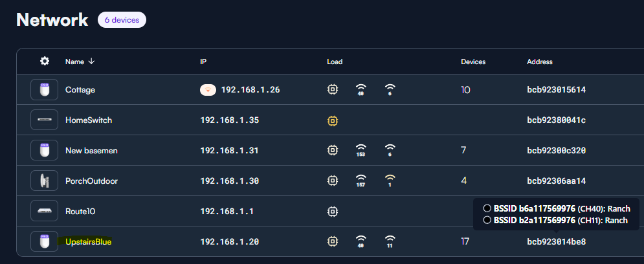Click the Devices column header
644x264 pixels.
[473, 61]
